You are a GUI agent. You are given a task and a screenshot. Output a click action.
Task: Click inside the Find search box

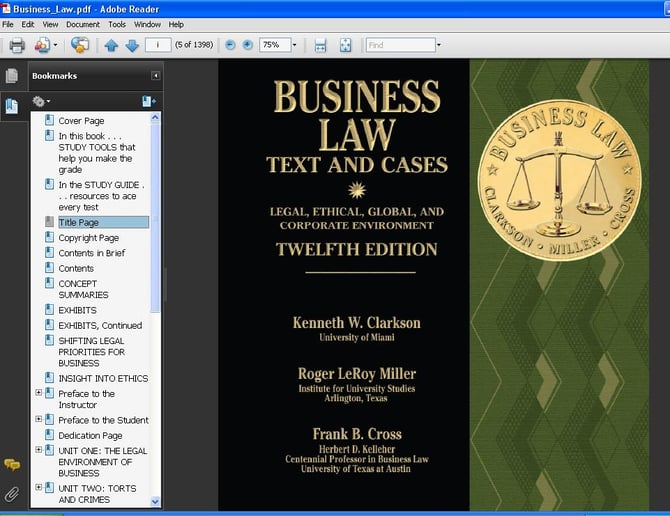(400, 45)
